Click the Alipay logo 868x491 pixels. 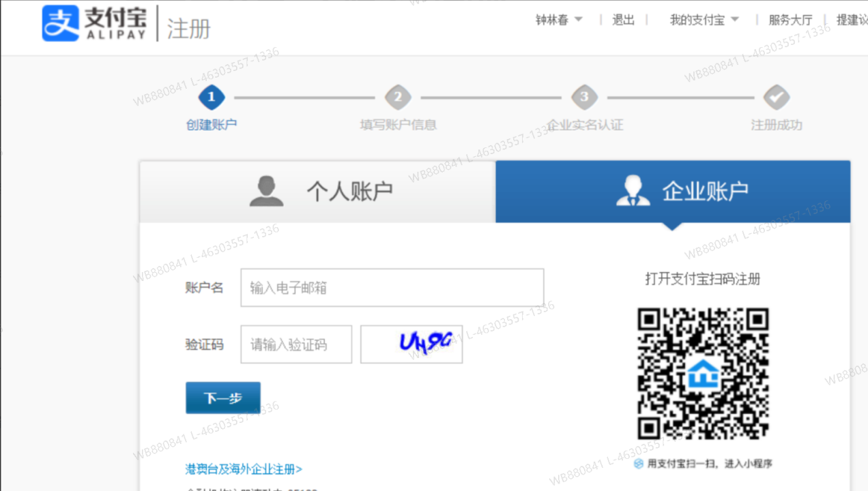[x=94, y=24]
